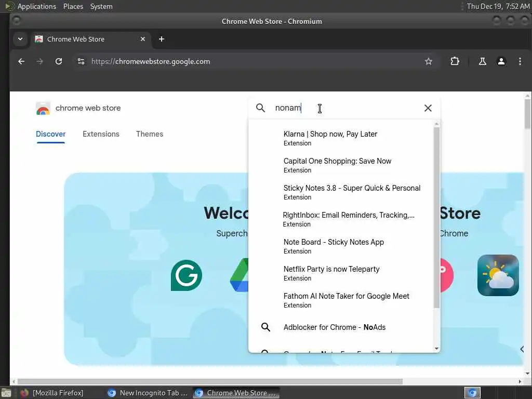Open the Google Drive icon in banner

point(240,275)
